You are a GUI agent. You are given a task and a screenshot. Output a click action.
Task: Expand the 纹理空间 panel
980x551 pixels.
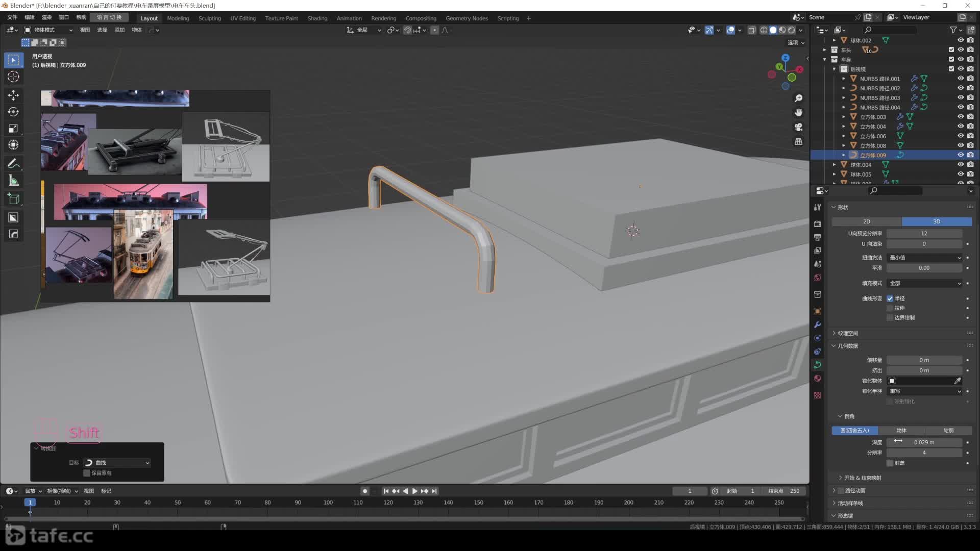click(x=848, y=333)
